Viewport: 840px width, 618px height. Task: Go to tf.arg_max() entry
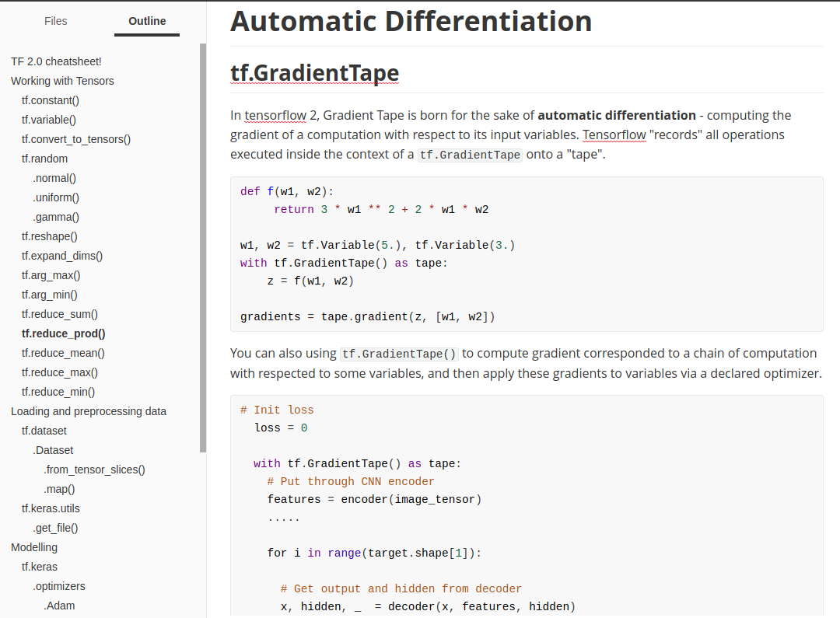pyautogui.click(x=51, y=275)
